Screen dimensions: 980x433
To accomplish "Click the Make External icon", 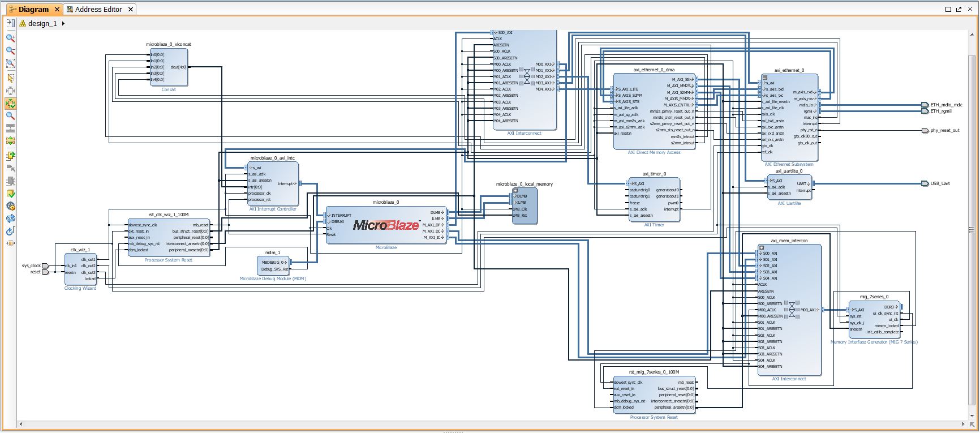I will point(10,169).
